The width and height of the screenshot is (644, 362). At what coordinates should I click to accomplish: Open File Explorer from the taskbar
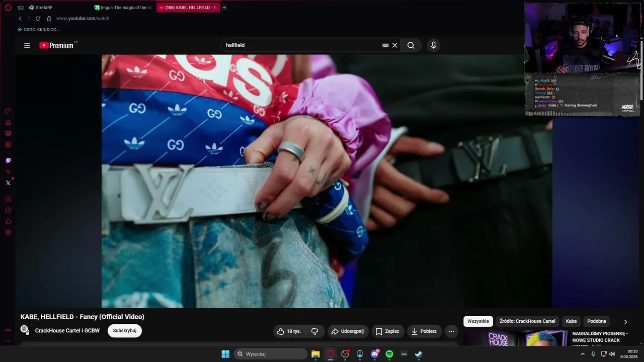click(x=315, y=354)
